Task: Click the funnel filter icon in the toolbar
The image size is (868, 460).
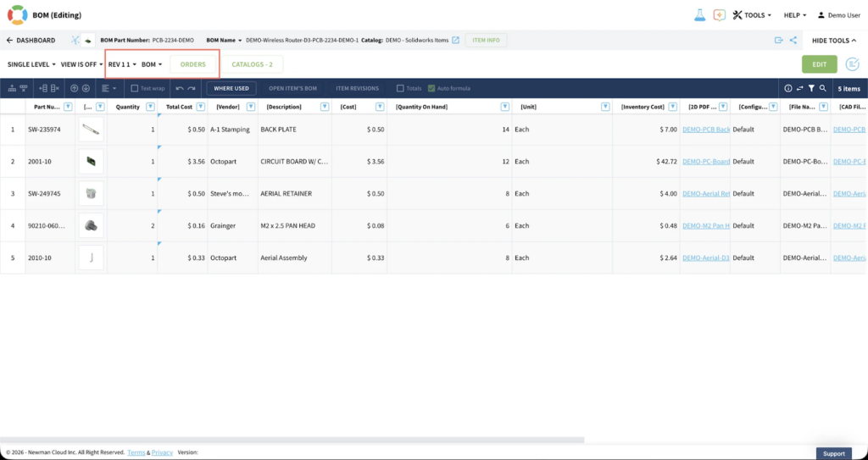Action: tap(811, 88)
